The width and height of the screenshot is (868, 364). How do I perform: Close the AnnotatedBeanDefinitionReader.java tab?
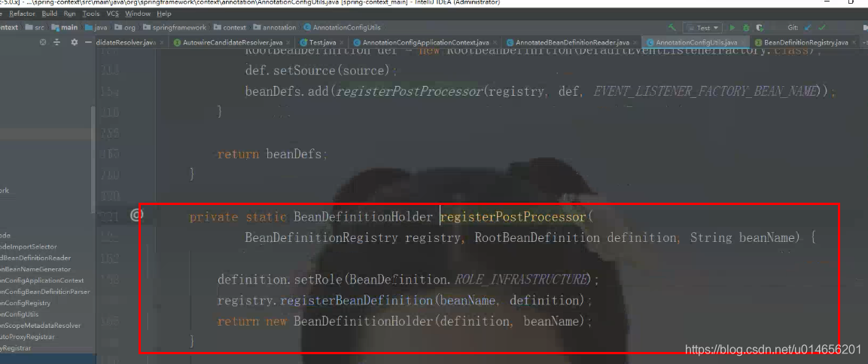[636, 42]
